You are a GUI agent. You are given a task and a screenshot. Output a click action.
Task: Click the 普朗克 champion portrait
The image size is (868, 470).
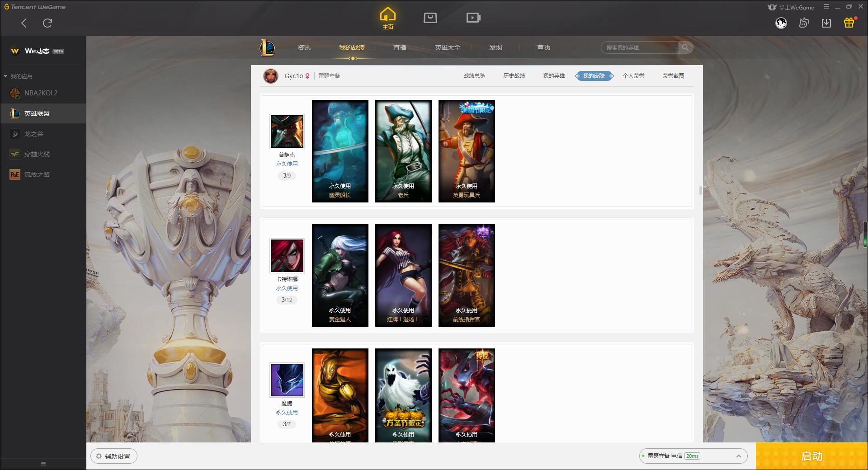287,131
